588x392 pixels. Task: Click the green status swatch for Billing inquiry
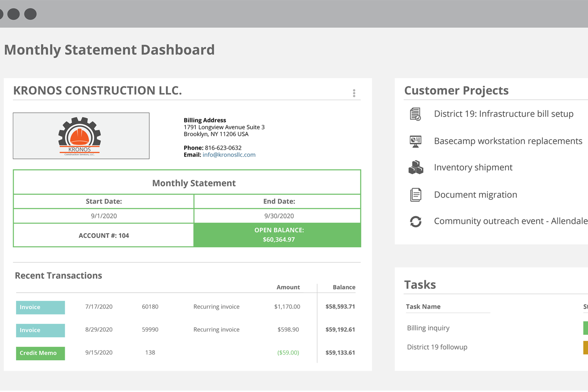click(585, 328)
